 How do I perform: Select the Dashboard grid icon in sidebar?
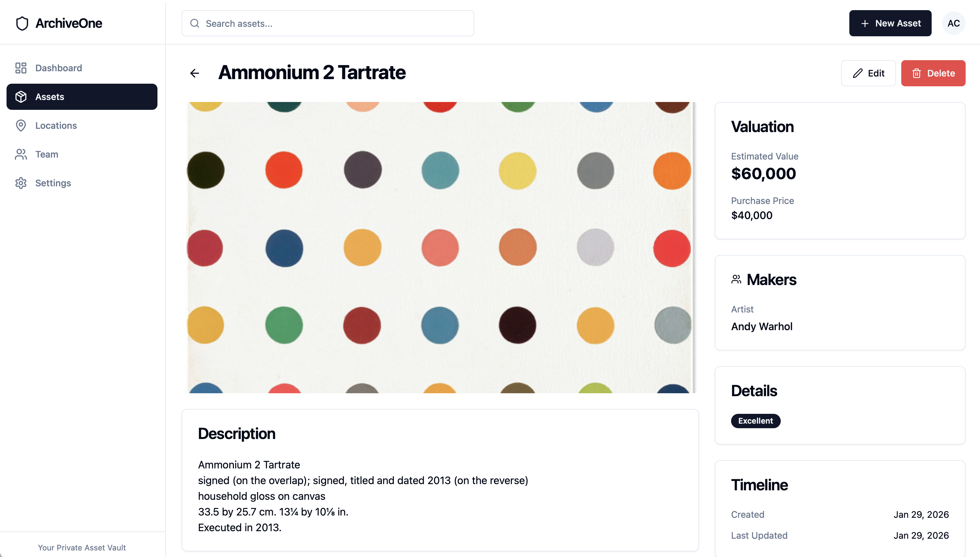(x=21, y=68)
